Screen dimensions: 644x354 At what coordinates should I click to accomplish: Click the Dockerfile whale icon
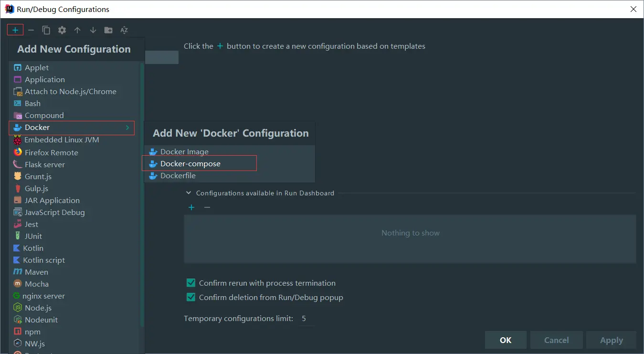(153, 176)
